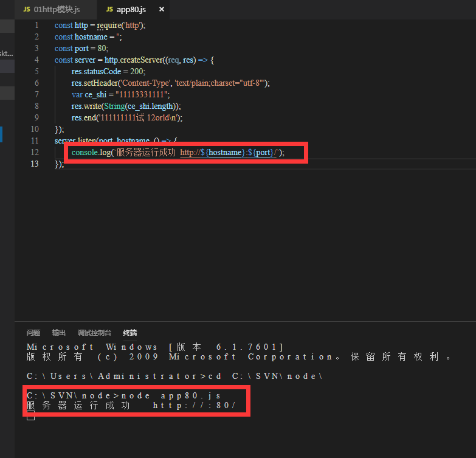Screen dimensions: 476x458
Task: Click on http.createServer in line 4
Action: 134,60
